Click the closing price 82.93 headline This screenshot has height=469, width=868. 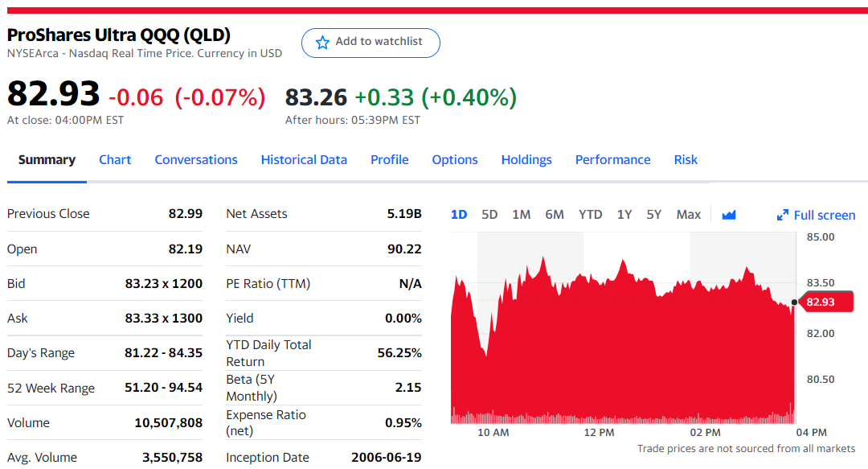pos(53,93)
